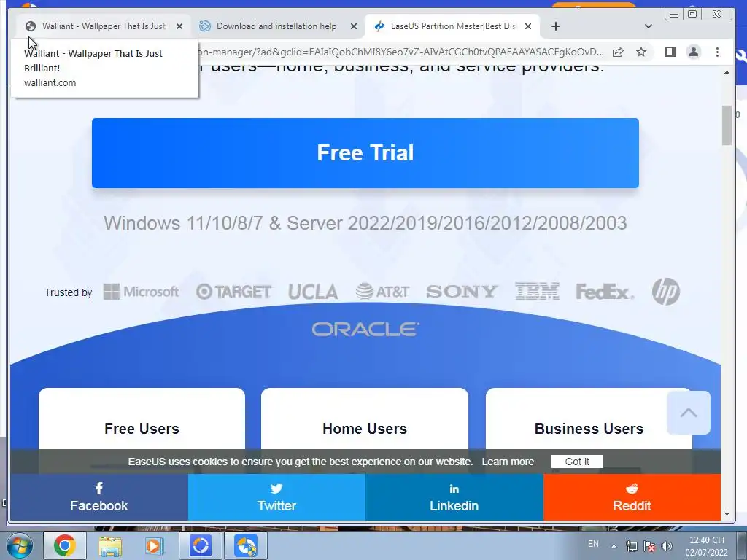This screenshot has width=747, height=560.
Task: Dismiss cookie notice with Got it
Action: (577, 462)
